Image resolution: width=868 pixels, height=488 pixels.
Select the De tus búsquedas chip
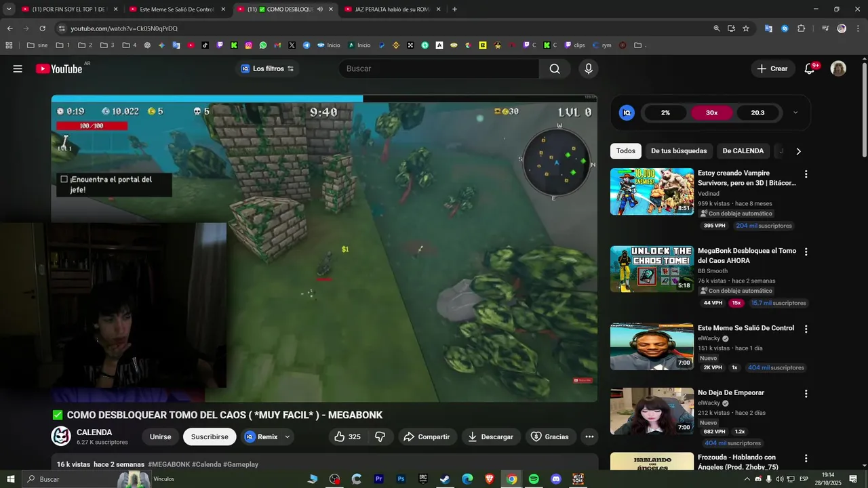679,151
